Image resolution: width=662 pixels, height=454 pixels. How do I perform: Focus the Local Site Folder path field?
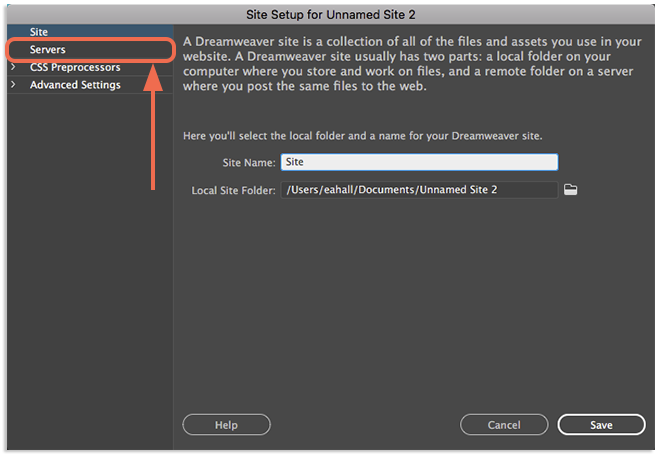(419, 190)
